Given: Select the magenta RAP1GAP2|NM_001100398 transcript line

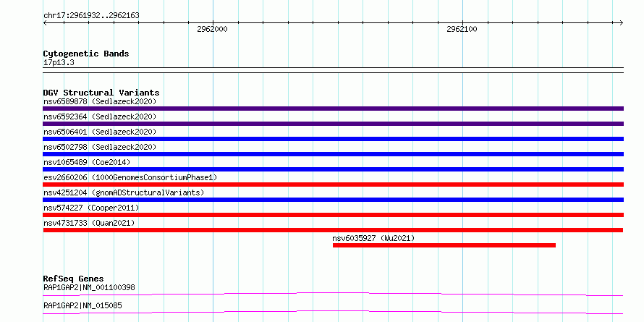Looking at the screenshot, I should [333, 294].
